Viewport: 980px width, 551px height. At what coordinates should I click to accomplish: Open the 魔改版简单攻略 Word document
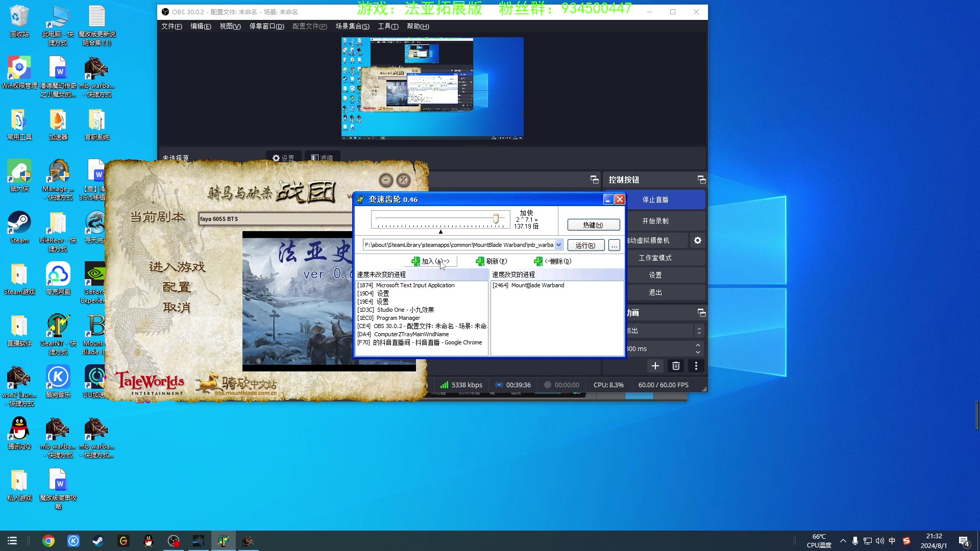pos(58,489)
